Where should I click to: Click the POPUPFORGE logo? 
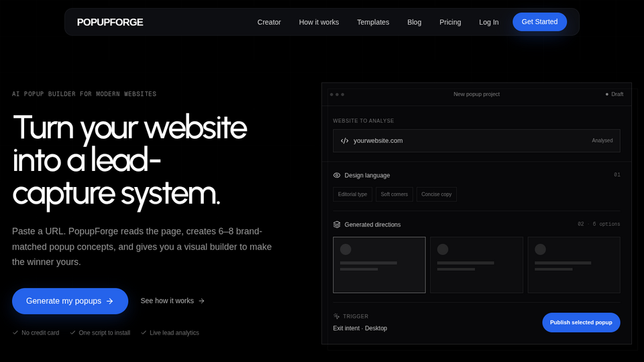coord(110,22)
